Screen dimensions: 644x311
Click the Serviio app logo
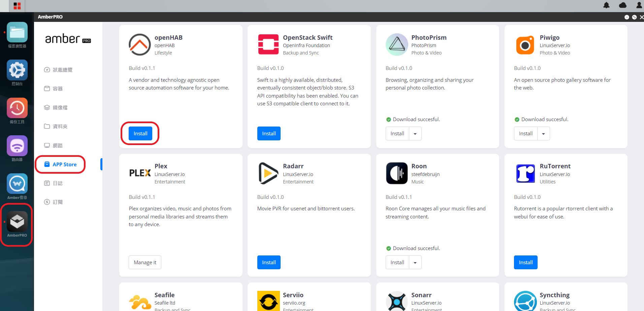coord(268,301)
